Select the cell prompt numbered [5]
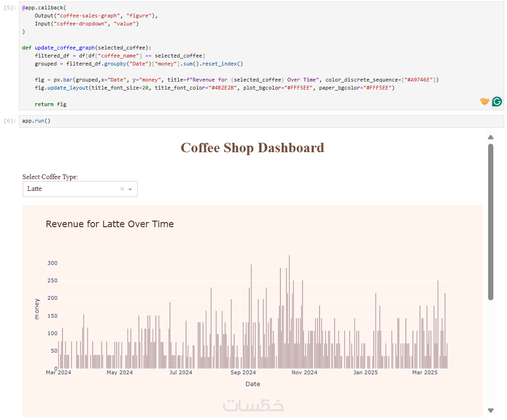Screen dimensions: 507x420 [x=9, y=8]
